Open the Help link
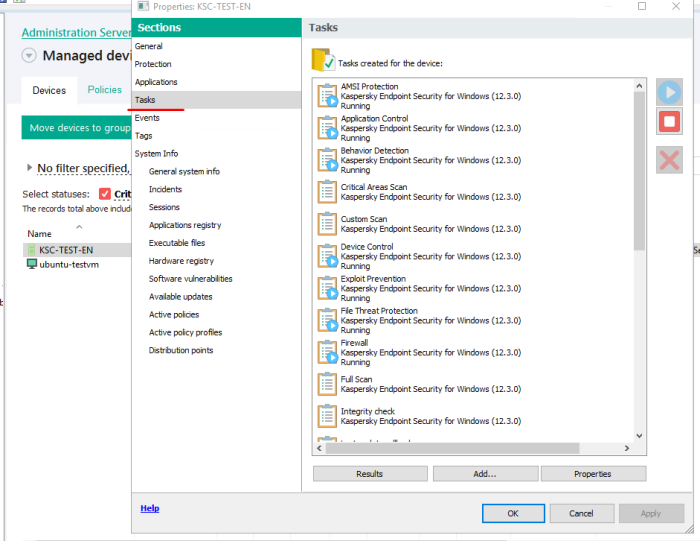Image resolution: width=700 pixels, height=541 pixels. pyautogui.click(x=150, y=508)
